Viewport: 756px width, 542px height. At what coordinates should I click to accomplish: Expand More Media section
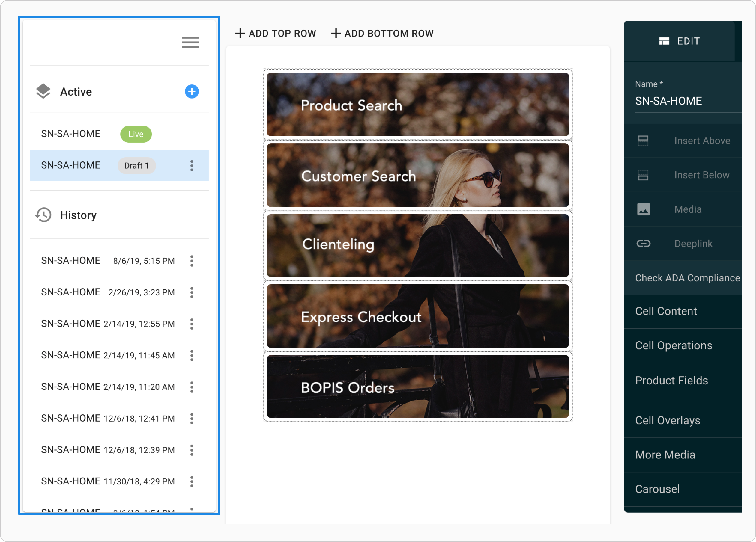tap(682, 455)
